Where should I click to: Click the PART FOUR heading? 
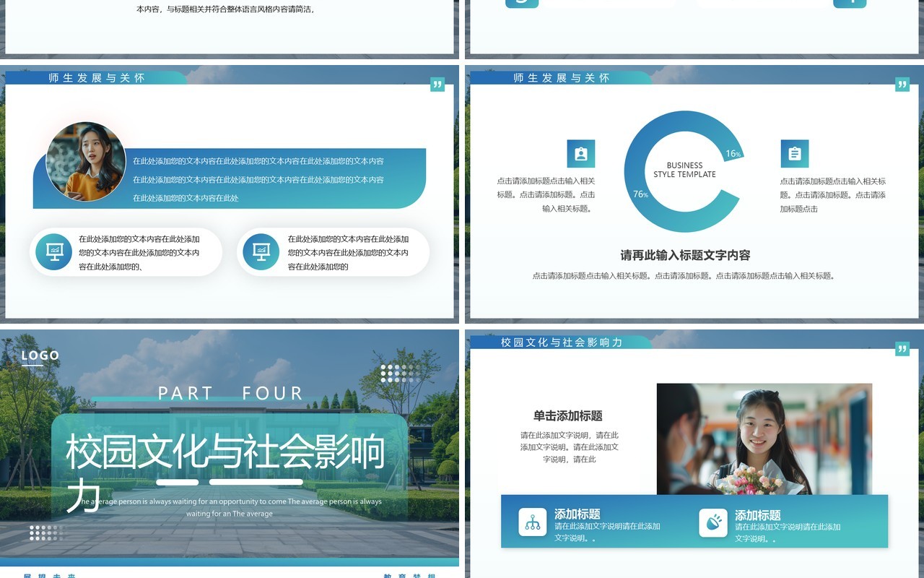point(230,394)
